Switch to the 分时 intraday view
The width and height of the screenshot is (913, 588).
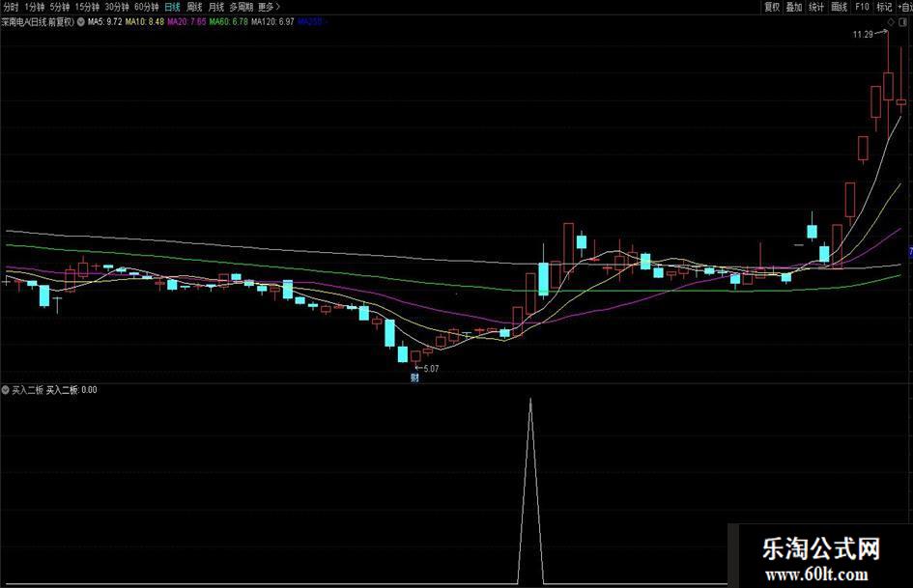tap(11, 7)
